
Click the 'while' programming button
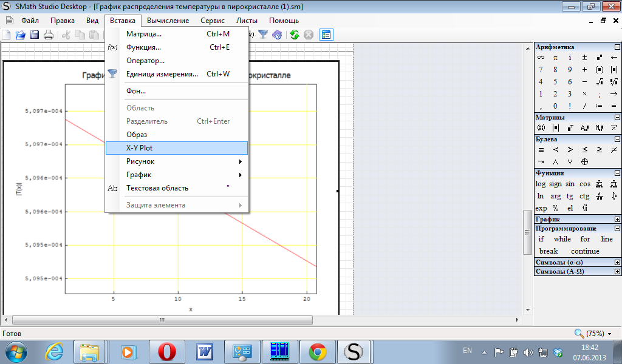562,239
